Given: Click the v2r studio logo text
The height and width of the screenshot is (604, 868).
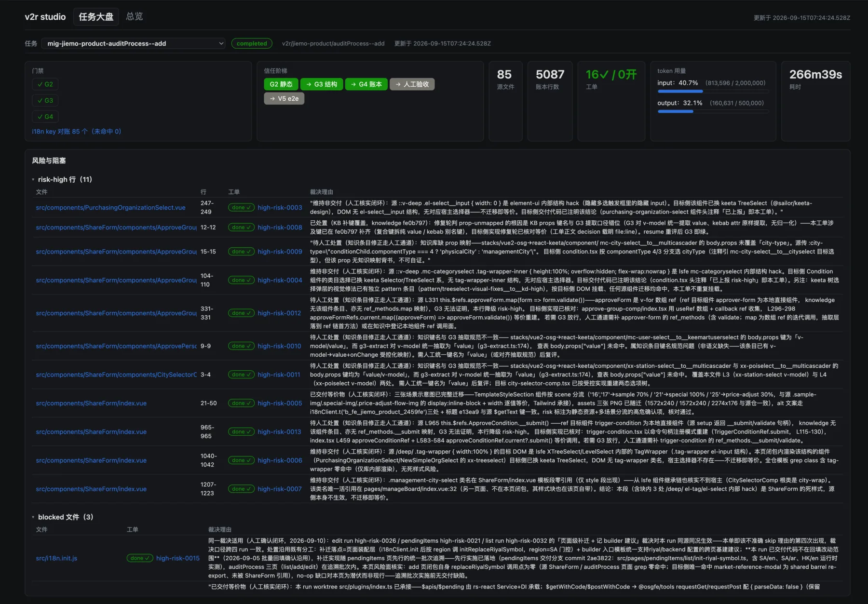Looking at the screenshot, I should (x=45, y=17).
